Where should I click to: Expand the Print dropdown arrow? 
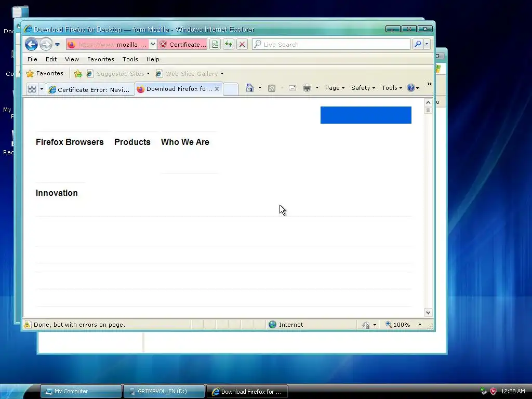(x=317, y=88)
